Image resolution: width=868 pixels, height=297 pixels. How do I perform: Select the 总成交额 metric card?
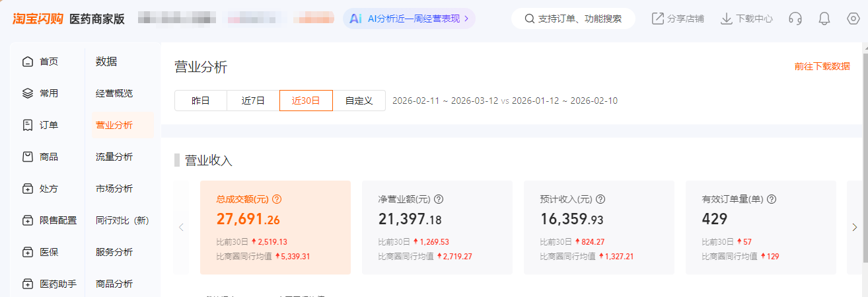point(275,227)
